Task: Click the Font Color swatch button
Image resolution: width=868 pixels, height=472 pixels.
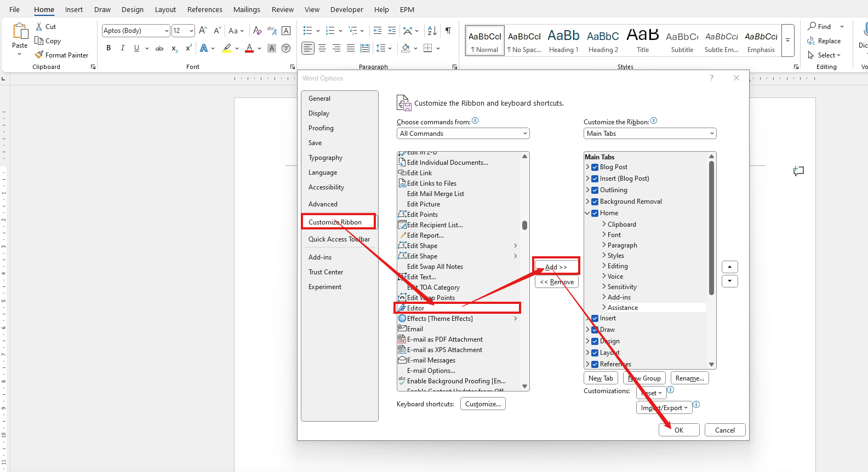Action: (x=249, y=48)
